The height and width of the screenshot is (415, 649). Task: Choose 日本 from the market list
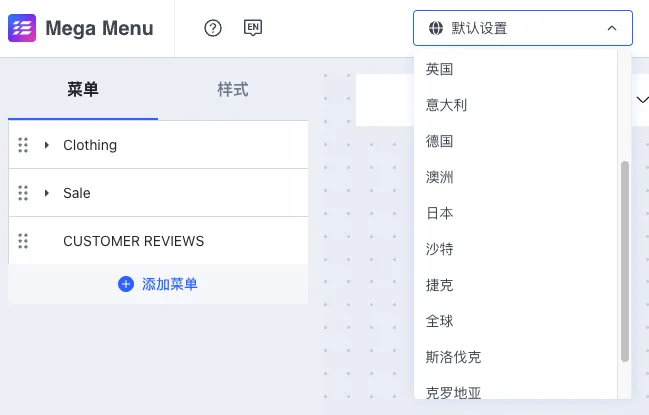pos(439,213)
